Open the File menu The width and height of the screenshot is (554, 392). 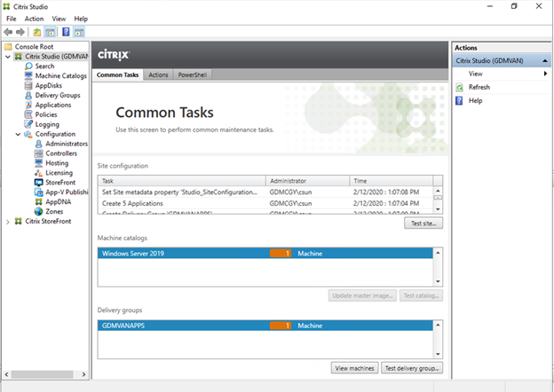click(x=12, y=19)
